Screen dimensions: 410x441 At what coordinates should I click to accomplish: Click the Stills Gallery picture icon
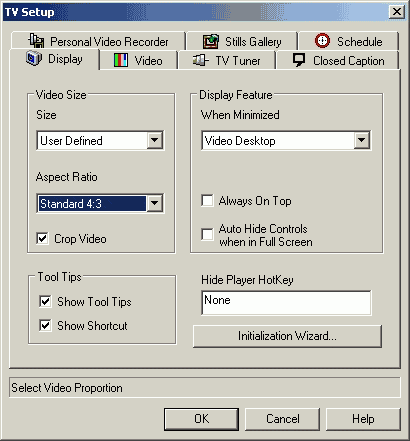point(211,42)
